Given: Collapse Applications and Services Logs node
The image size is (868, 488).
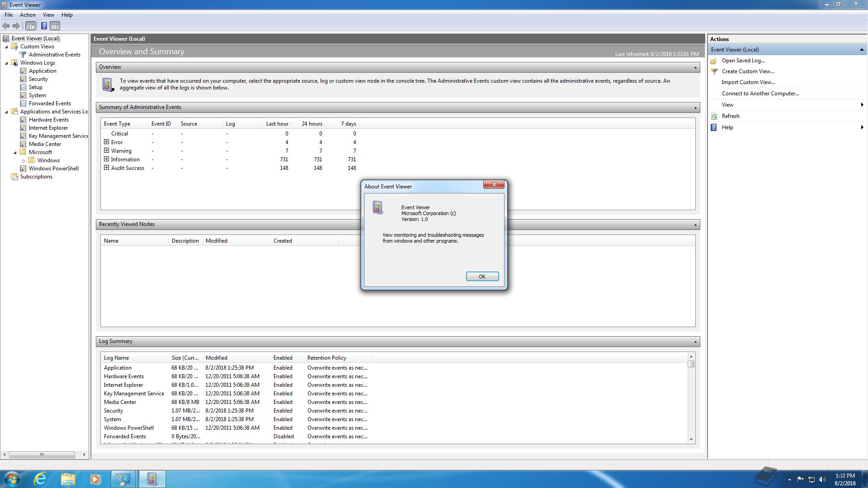Looking at the screenshot, I should 6,112.
